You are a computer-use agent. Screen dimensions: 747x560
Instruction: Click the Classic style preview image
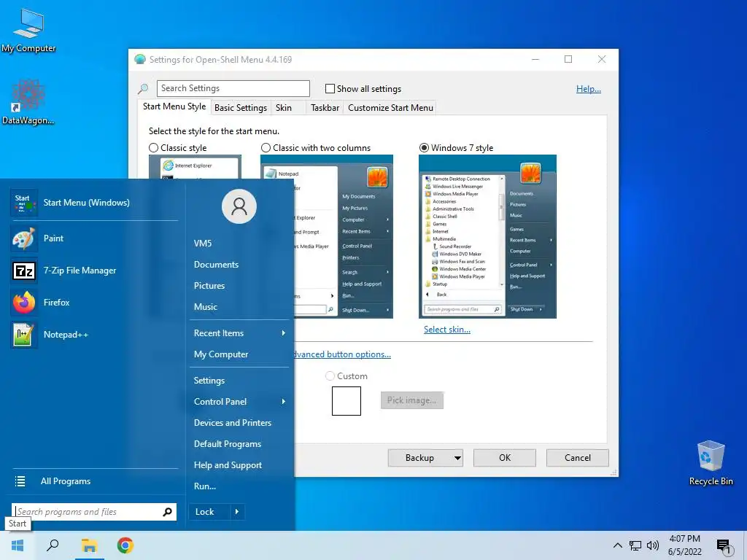(195, 167)
